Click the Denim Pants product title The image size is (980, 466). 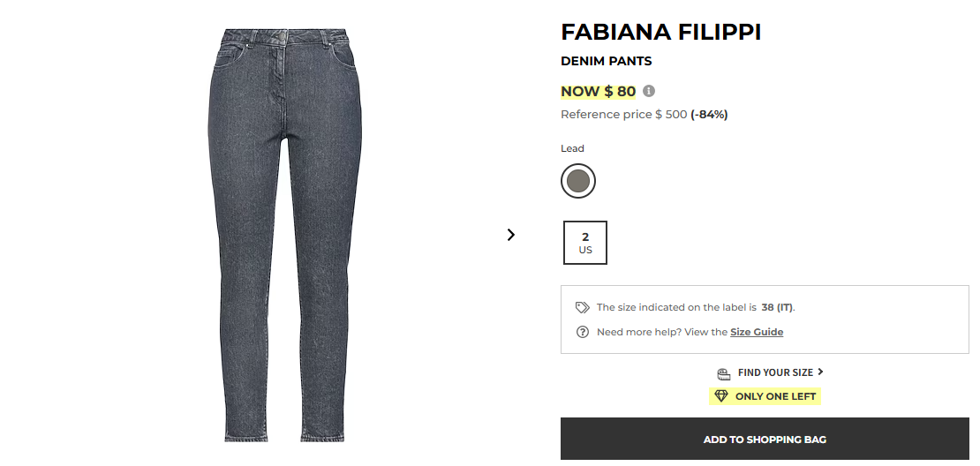pyautogui.click(x=606, y=62)
